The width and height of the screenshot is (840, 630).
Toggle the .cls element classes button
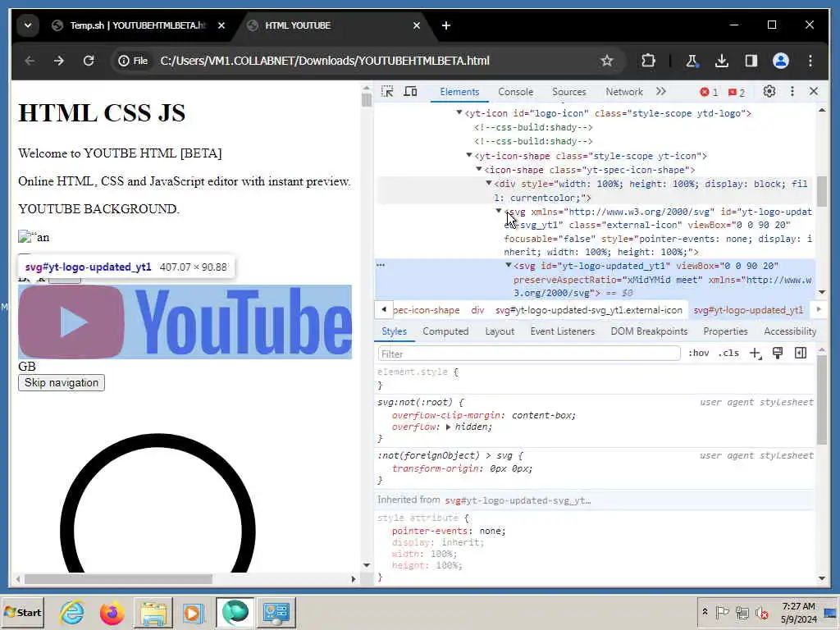(728, 353)
